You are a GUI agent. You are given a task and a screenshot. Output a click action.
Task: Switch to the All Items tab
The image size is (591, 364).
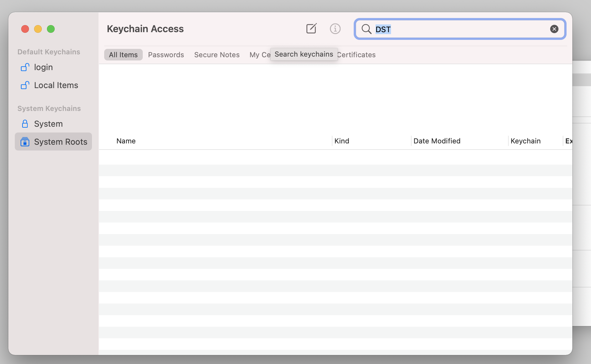click(x=123, y=55)
